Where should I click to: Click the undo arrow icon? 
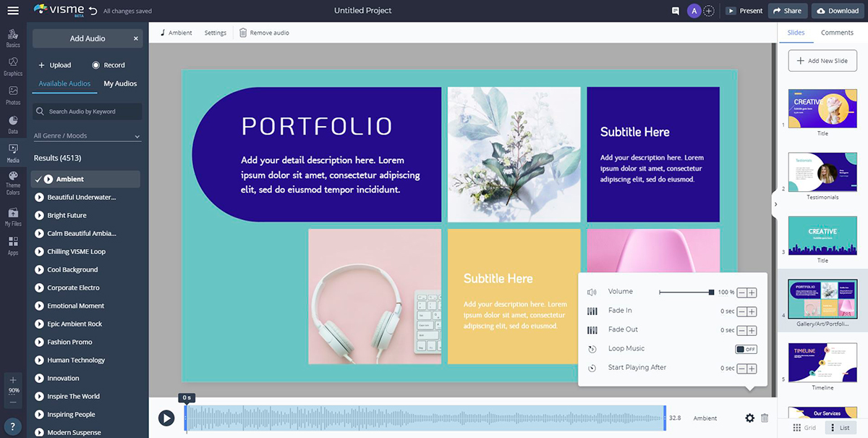point(93,11)
